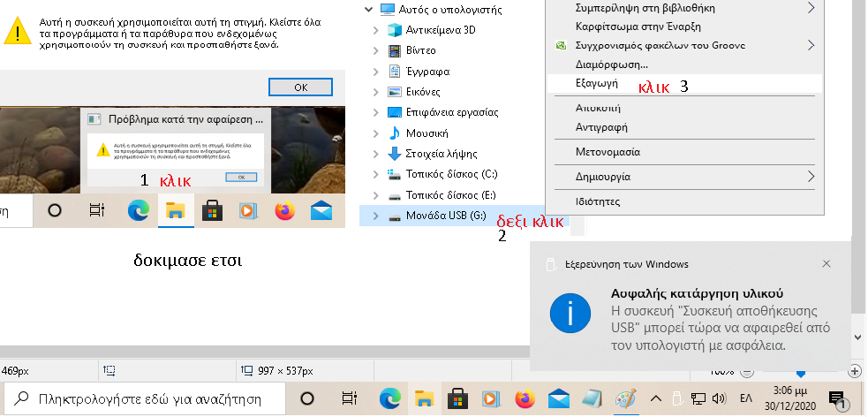Open the Mail app on the bottom taskbar

click(559, 398)
